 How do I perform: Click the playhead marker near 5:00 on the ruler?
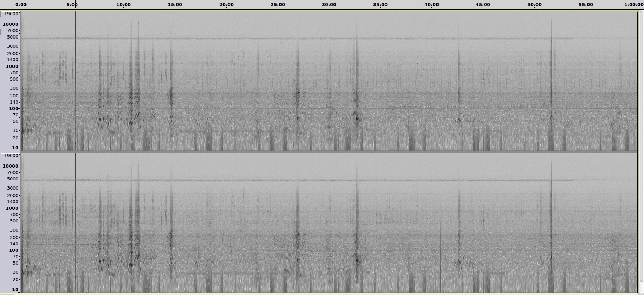[76, 6]
